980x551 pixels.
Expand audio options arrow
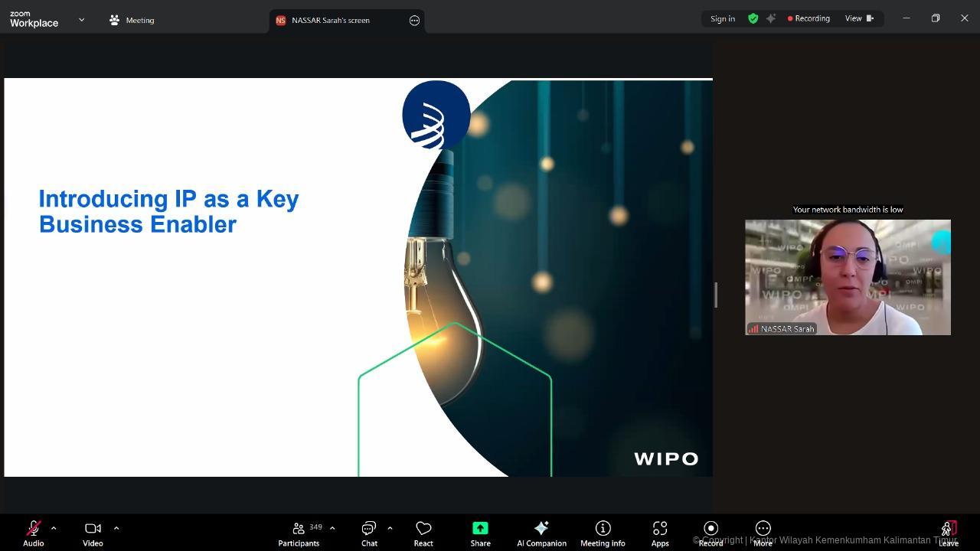[54, 528]
